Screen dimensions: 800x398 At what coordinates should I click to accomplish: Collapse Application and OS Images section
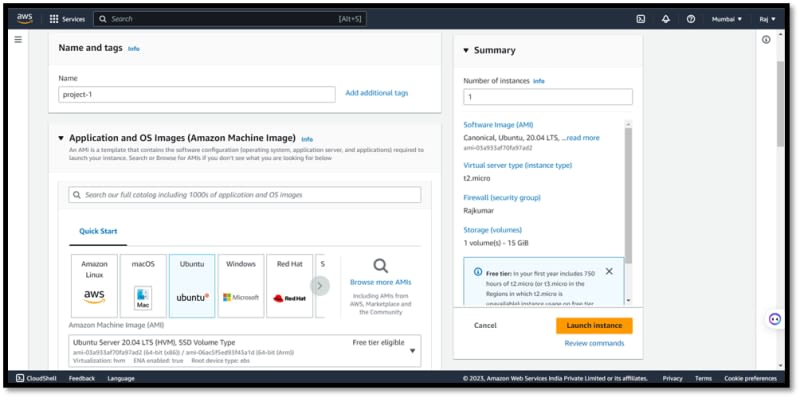coord(61,138)
